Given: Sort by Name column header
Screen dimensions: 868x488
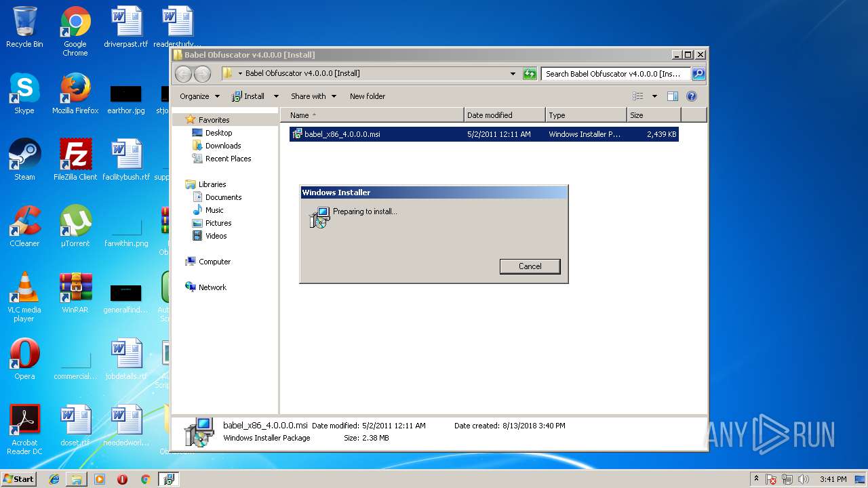Looking at the screenshot, I should pyautogui.click(x=372, y=115).
